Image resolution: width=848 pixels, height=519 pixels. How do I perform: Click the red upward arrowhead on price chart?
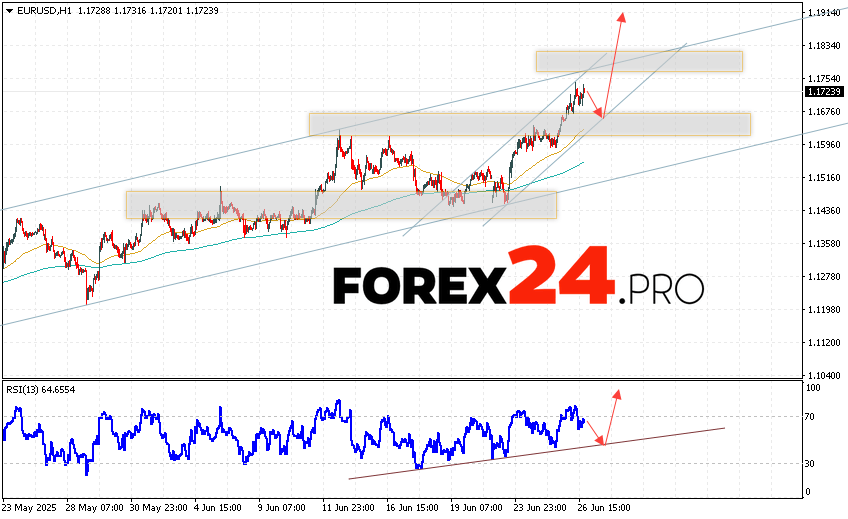[x=622, y=18]
